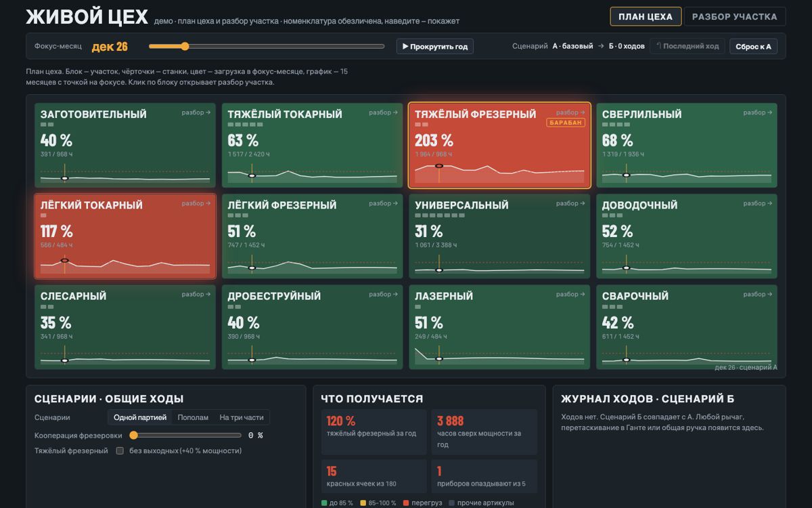The image size is (812, 508).
Task: Click the 1 приборов опаздывают tile
Action: pos(484,476)
